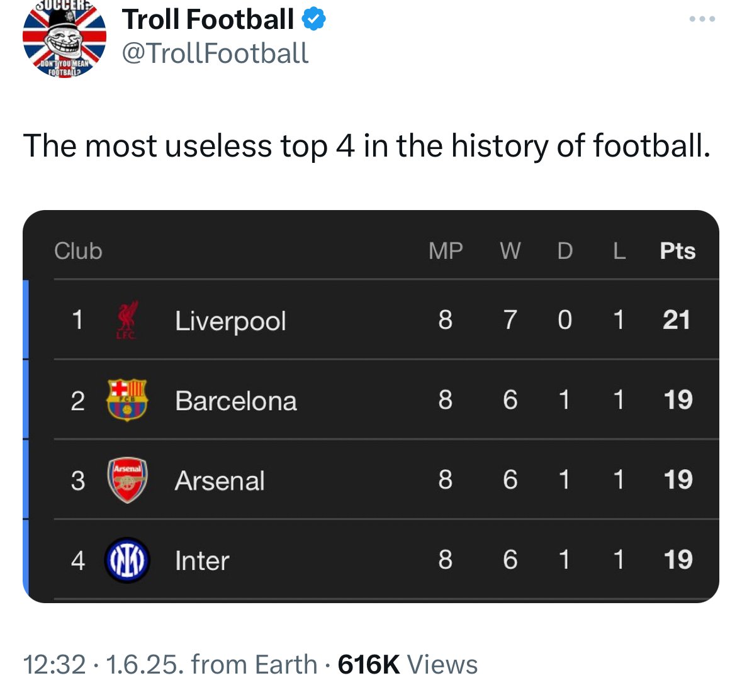The height and width of the screenshot is (700, 742).
Task: Click the Arsenal club crest
Action: [127, 480]
